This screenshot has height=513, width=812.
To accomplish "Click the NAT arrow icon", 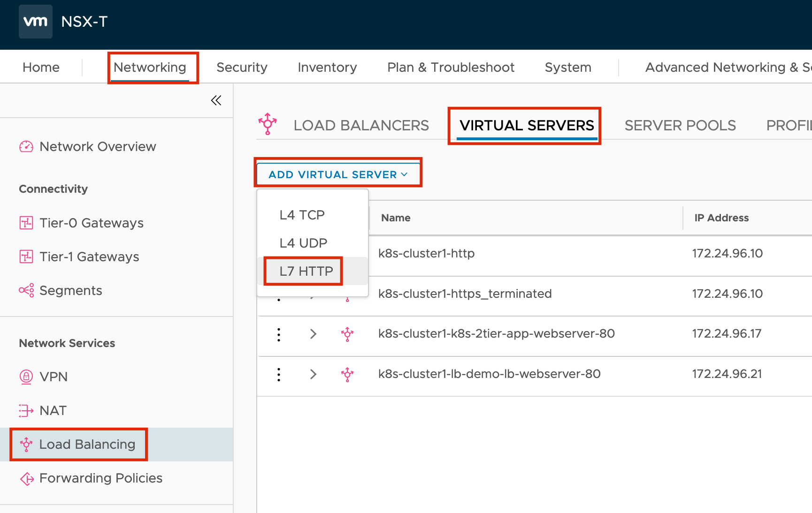I will (26, 410).
